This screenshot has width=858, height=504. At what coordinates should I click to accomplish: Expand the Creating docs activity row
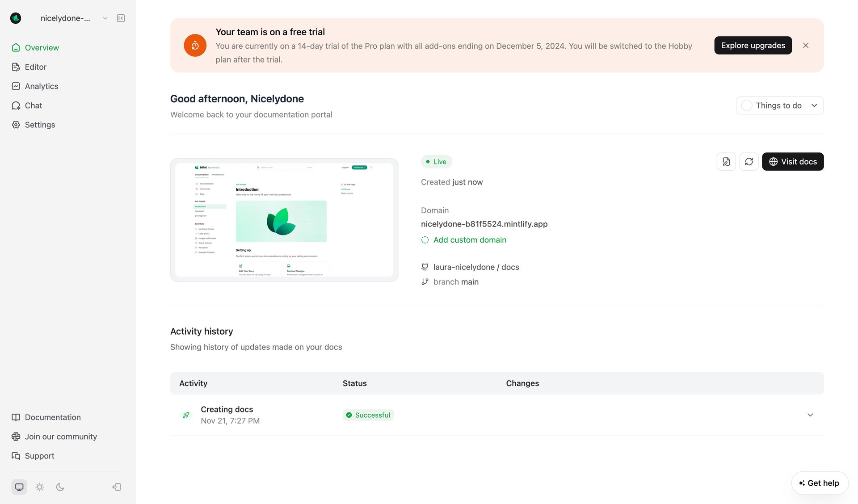(810, 415)
